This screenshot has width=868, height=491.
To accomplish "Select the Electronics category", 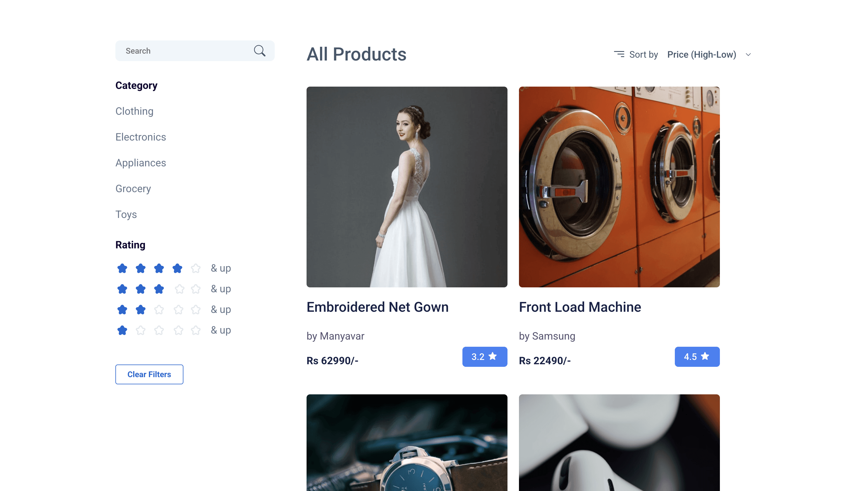I will click(141, 137).
